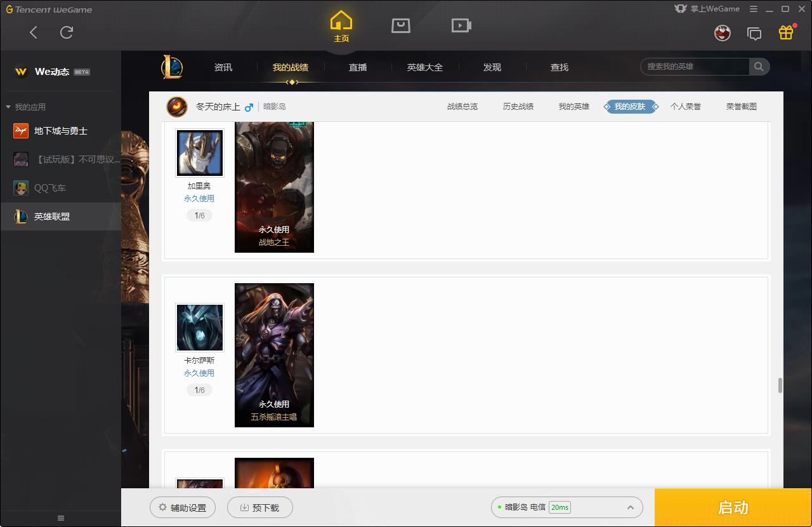Open the 战地之王 skin image
812x527 pixels.
274,187
